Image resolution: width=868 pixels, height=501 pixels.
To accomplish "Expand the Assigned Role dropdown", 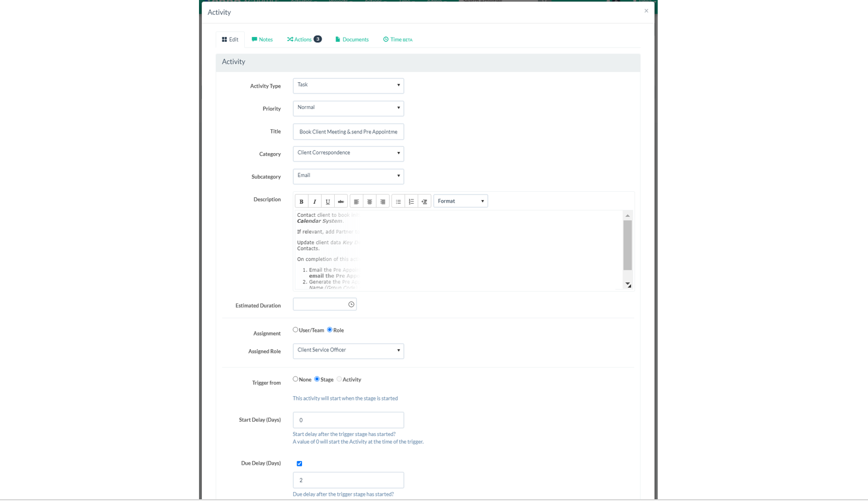I will pos(348,351).
